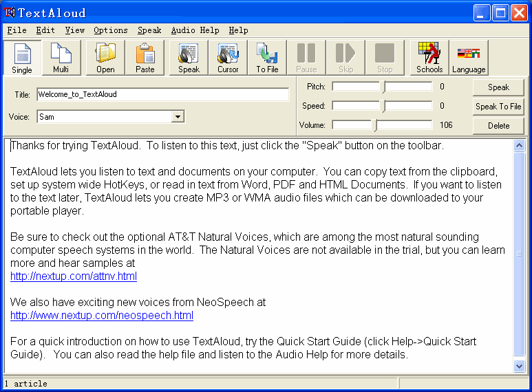
Task: Open the Speak menu
Action: pos(149,30)
